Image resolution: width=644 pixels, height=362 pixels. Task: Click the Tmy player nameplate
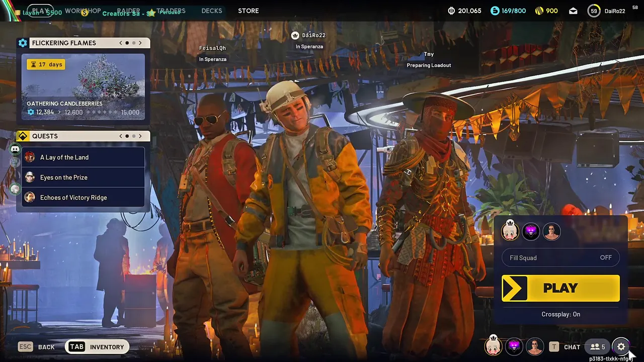(x=429, y=54)
